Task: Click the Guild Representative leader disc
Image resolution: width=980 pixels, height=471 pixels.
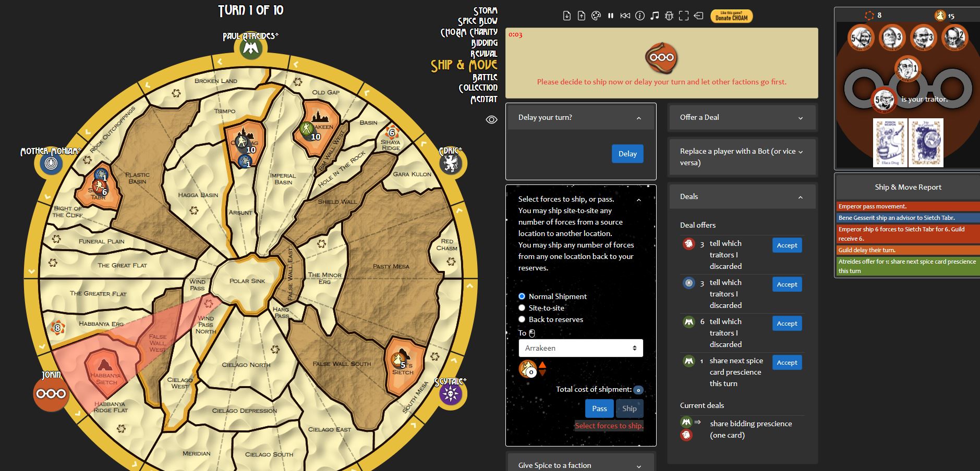Action: [x=907, y=68]
